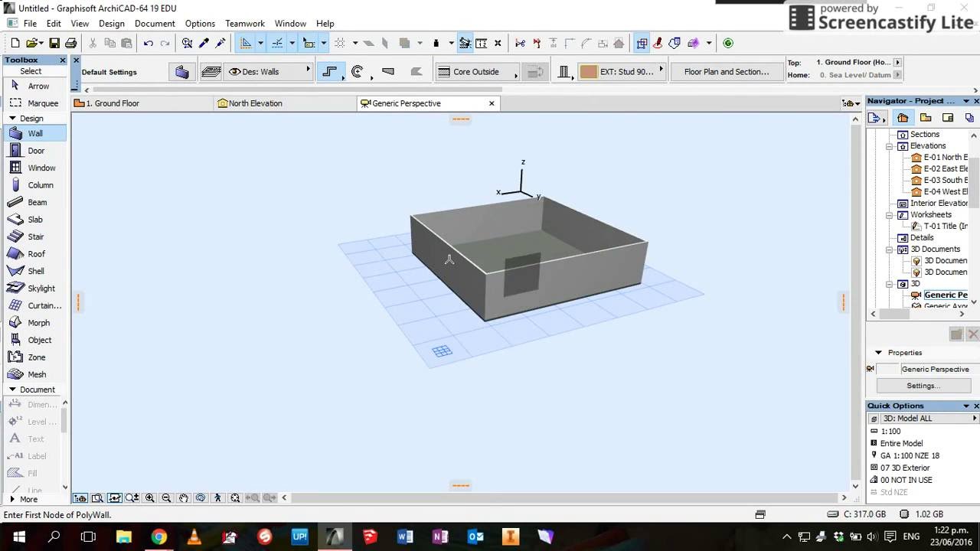
Task: Close the Generic Perspective tab
Action: pyautogui.click(x=492, y=103)
